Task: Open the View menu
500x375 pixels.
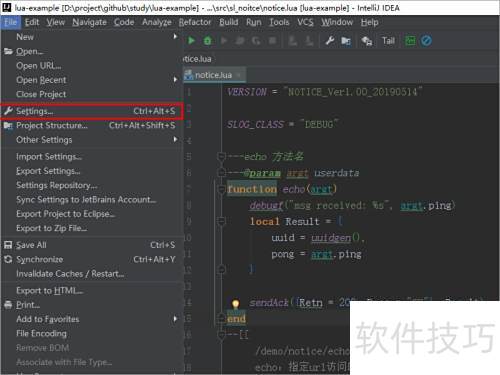Action: point(56,22)
